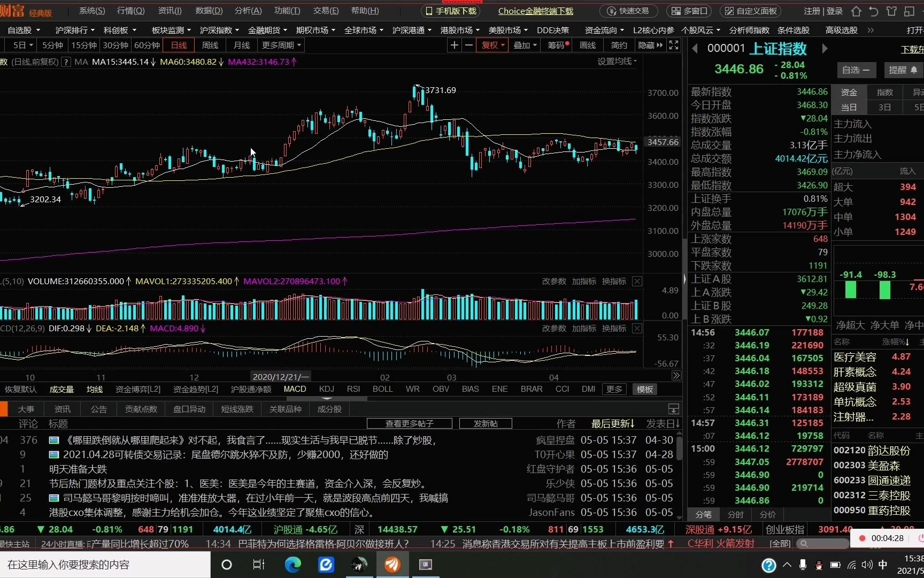Screen dimensions: 924x578
Task: Switch to the 周线 weekly tab
Action: [210, 45]
